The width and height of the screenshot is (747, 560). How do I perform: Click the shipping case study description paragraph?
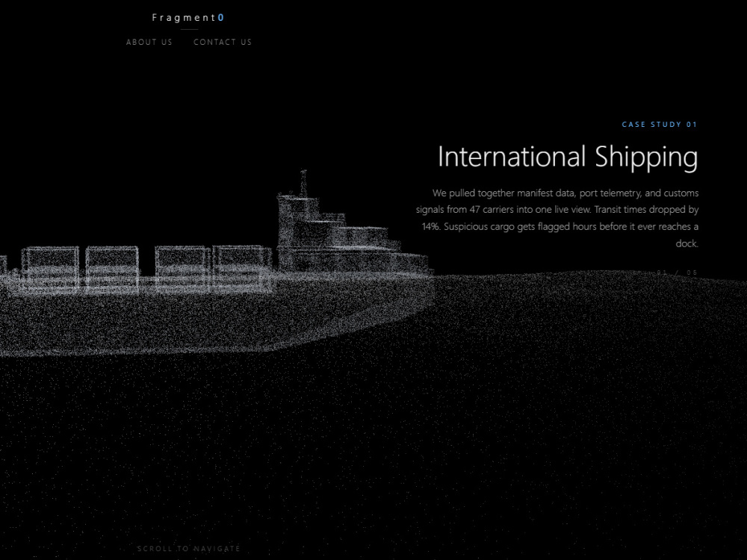coord(557,218)
